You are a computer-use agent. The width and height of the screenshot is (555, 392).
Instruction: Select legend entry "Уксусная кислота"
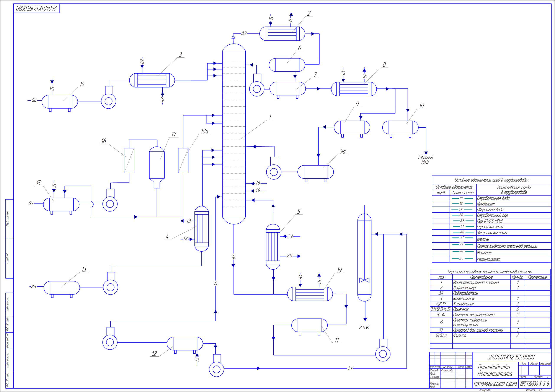(492, 233)
